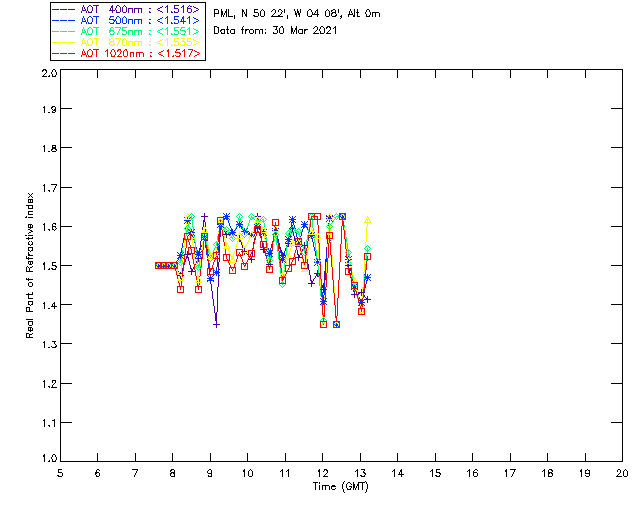Screen dimensions: 640x512
Task: Click the 6 x-axis time label
Action: 98,473
